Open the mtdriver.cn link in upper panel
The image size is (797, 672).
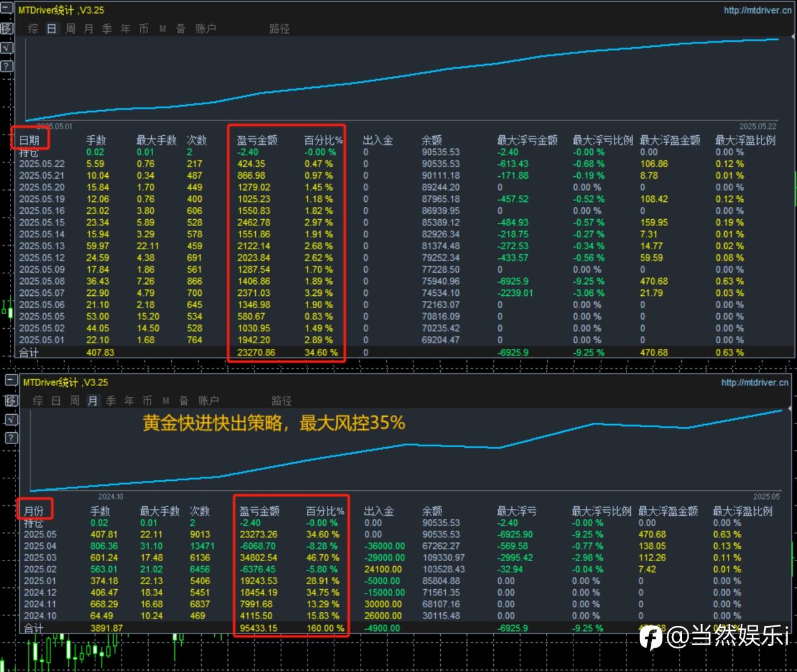pos(757,10)
